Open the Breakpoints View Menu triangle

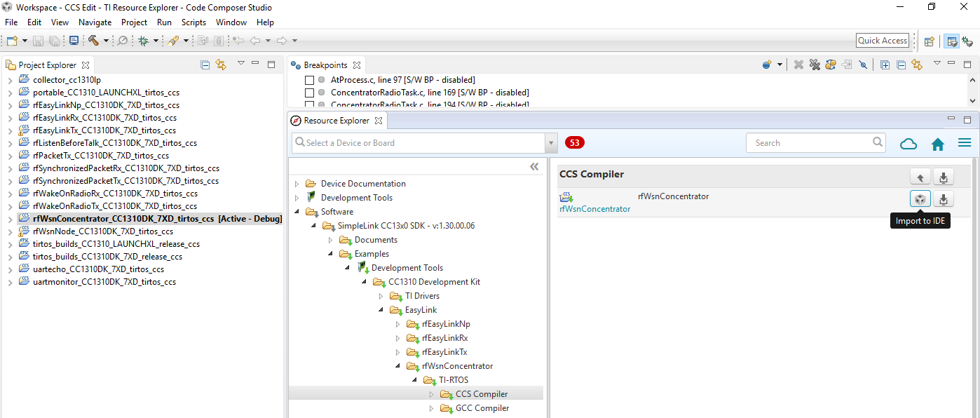pyautogui.click(x=937, y=64)
